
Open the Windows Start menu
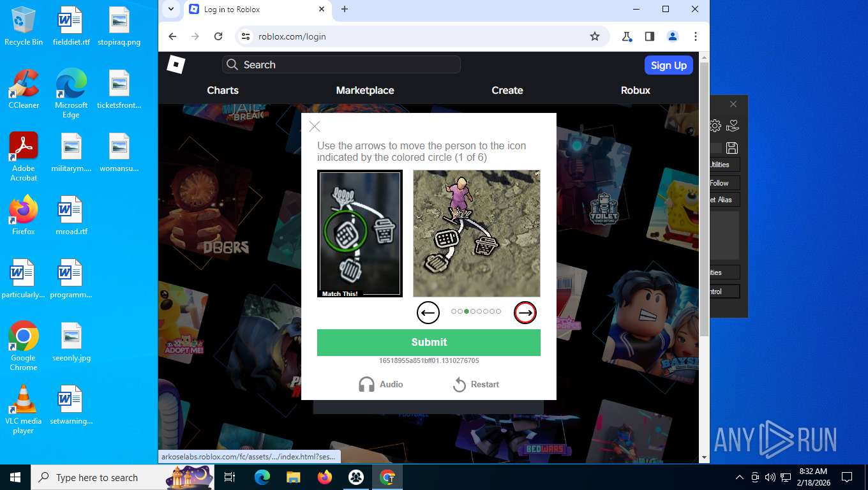click(x=15, y=477)
